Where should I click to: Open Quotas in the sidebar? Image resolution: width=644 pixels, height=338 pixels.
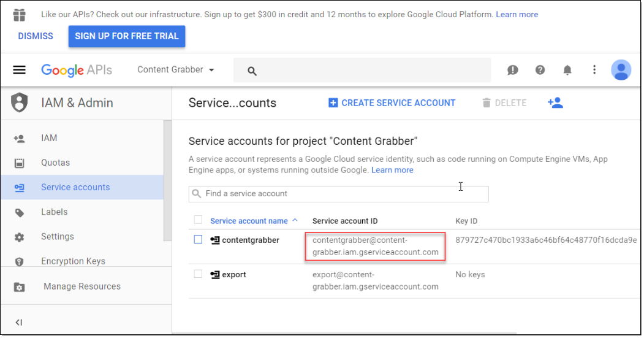55,163
